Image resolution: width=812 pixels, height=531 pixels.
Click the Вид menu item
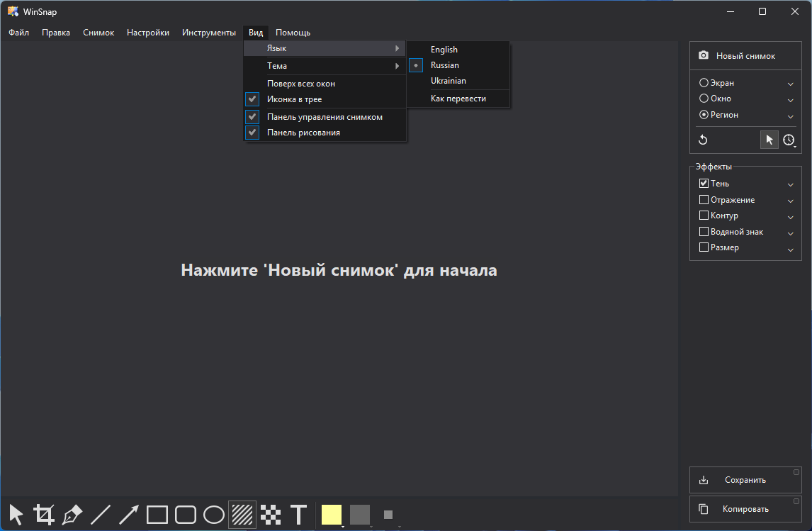(x=256, y=32)
